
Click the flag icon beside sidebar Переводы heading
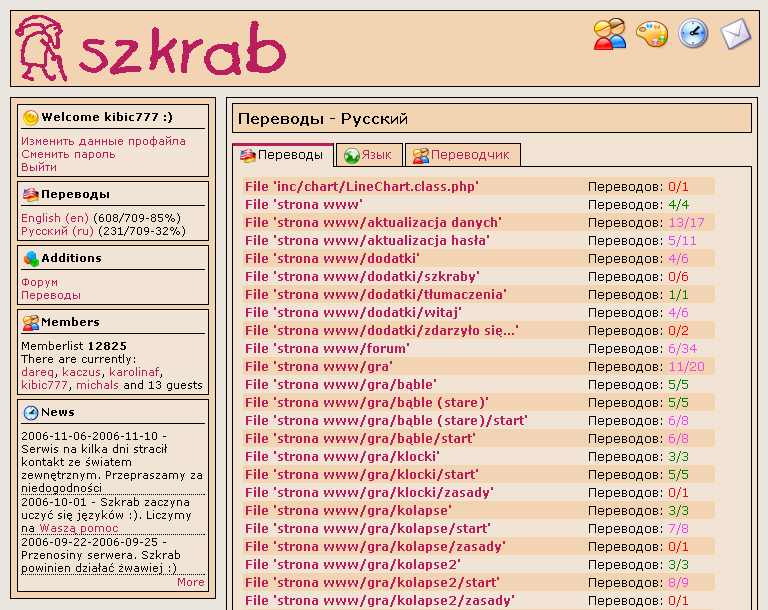30,195
